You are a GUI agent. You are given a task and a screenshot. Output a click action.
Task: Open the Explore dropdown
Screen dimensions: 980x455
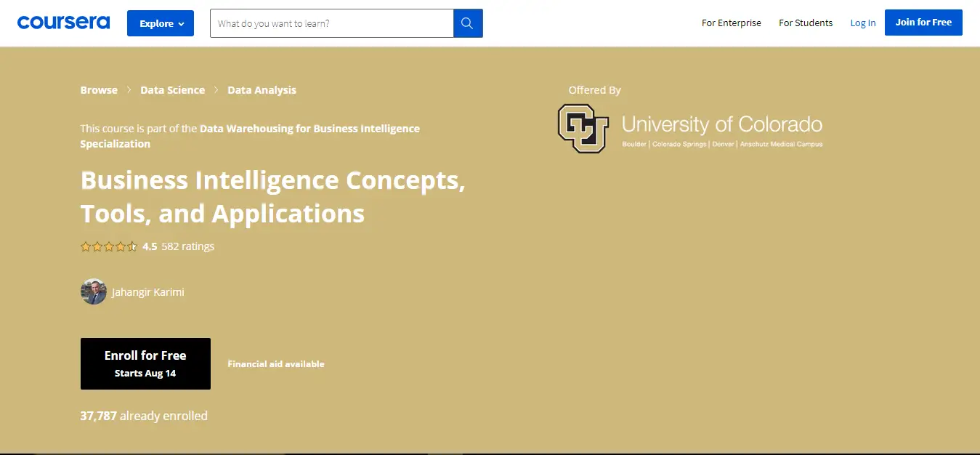click(x=160, y=23)
